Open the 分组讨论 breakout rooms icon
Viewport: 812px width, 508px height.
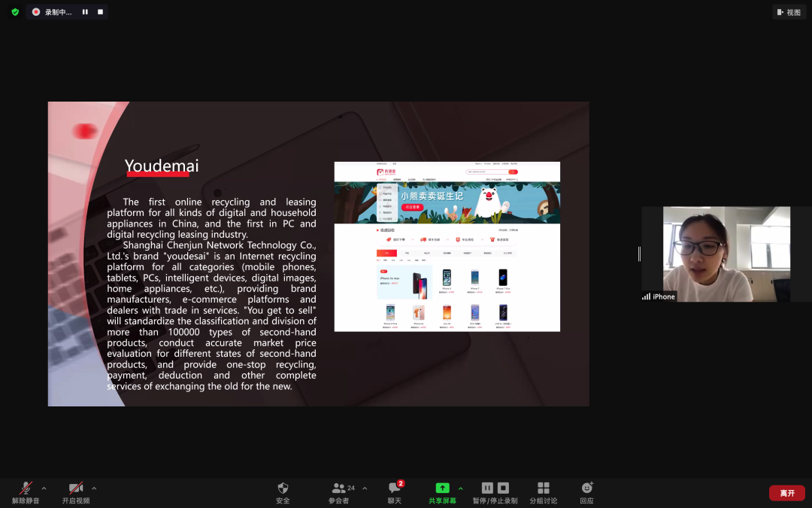(x=544, y=488)
